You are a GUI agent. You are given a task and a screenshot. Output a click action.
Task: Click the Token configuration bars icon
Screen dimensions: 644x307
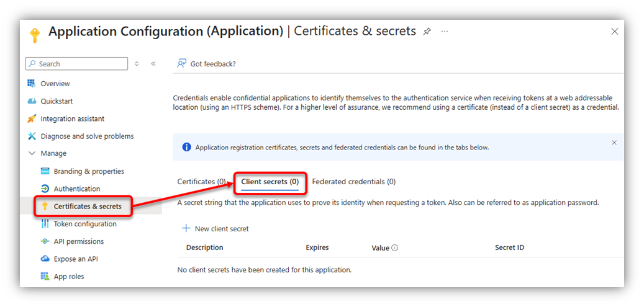(45, 224)
